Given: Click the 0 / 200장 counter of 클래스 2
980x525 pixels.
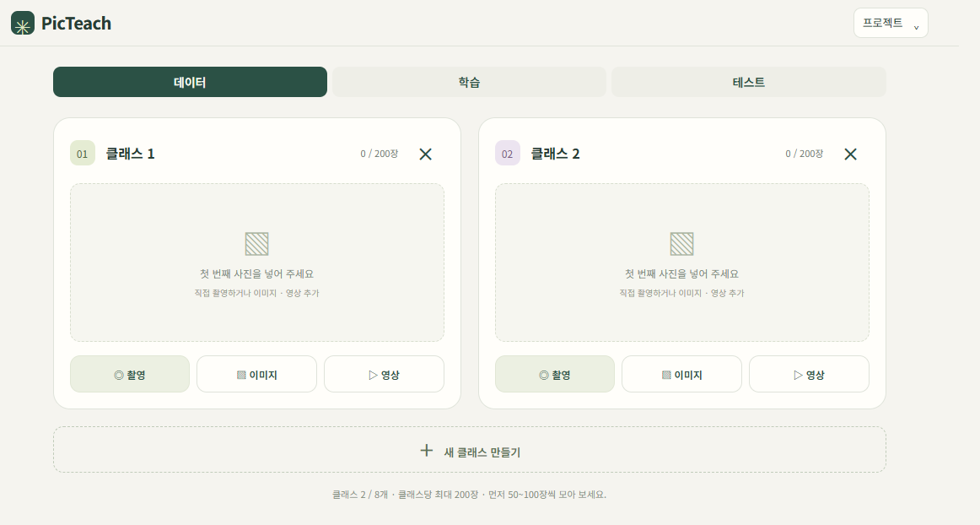Looking at the screenshot, I should coord(805,154).
